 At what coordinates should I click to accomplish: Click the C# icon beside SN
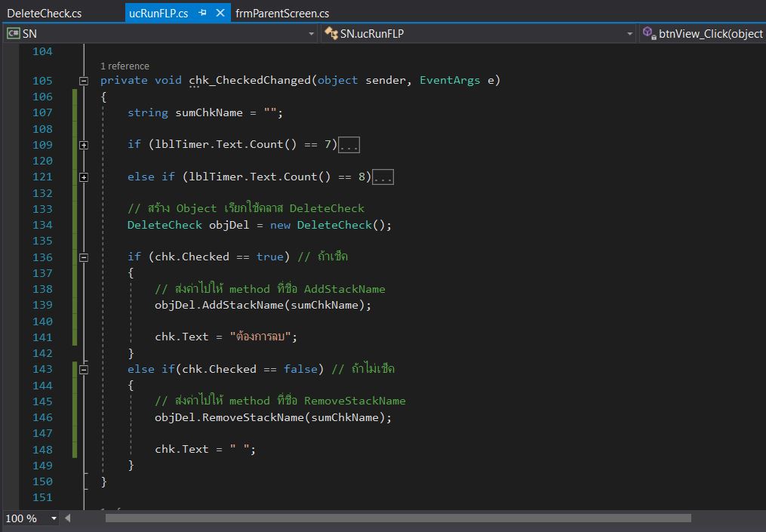(14, 33)
